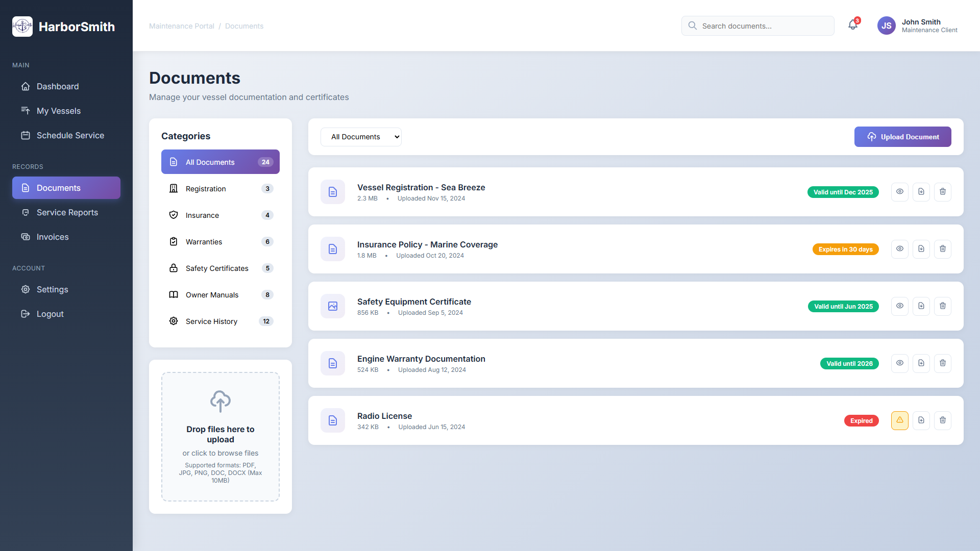
Task: Click the Search documents input field
Action: (764, 26)
